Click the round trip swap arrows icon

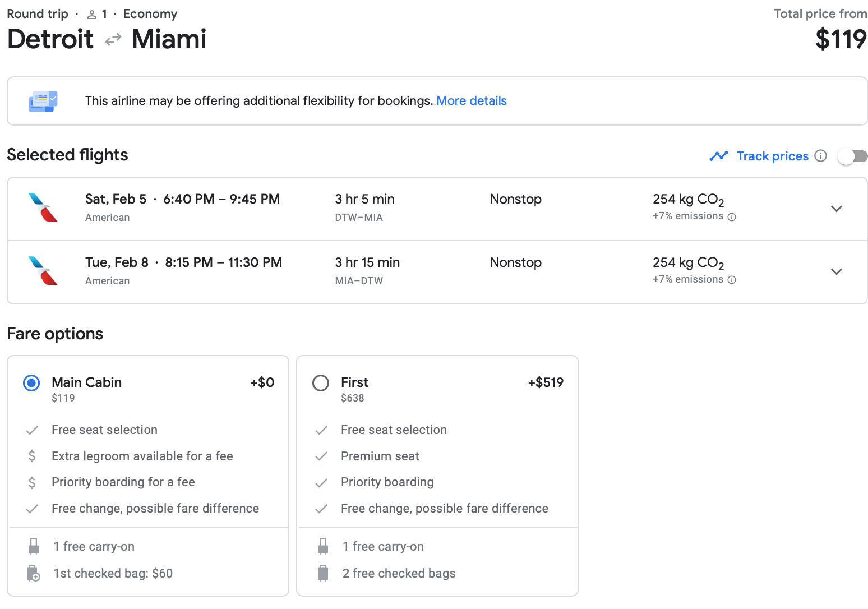coord(113,39)
